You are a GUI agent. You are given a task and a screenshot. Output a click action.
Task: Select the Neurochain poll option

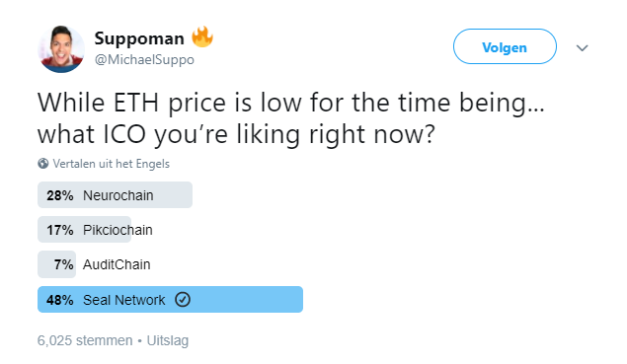point(118,195)
